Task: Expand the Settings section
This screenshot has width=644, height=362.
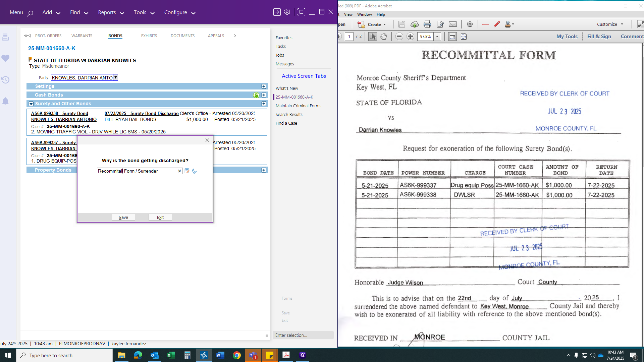Action: (264, 86)
